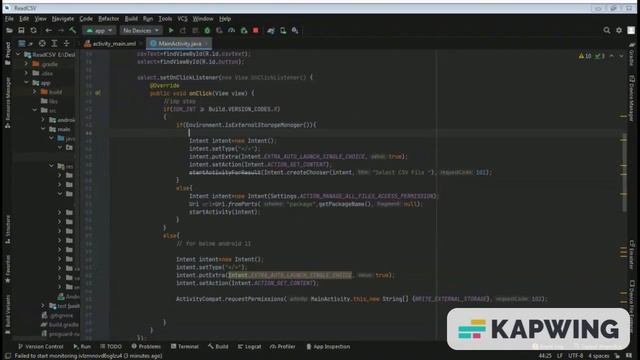Switch to activity_main.xml tab
Screen dimensions: 640x360
point(110,43)
